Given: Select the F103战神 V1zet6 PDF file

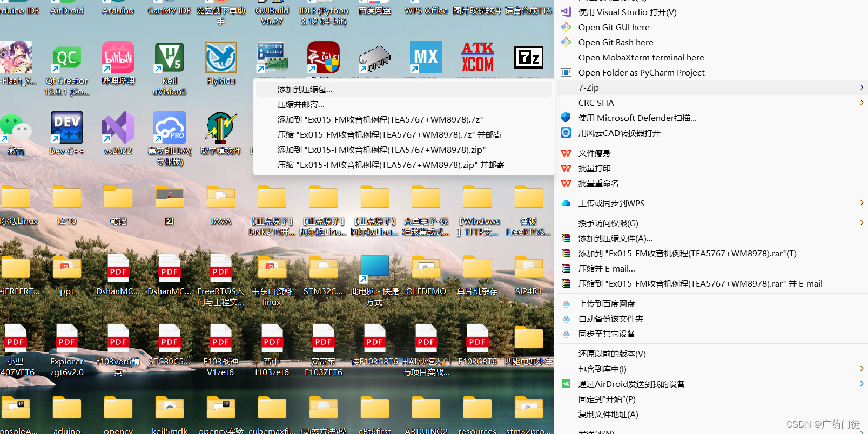Looking at the screenshot, I should click(x=221, y=338).
